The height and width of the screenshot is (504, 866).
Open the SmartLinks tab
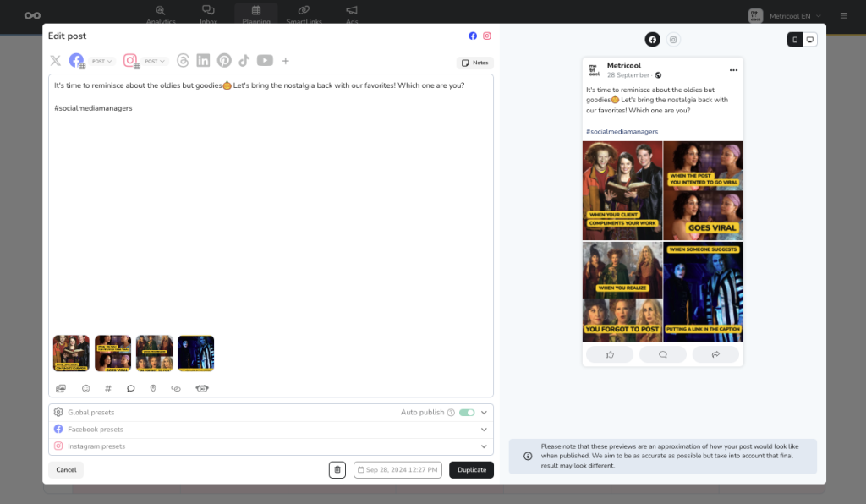click(304, 14)
